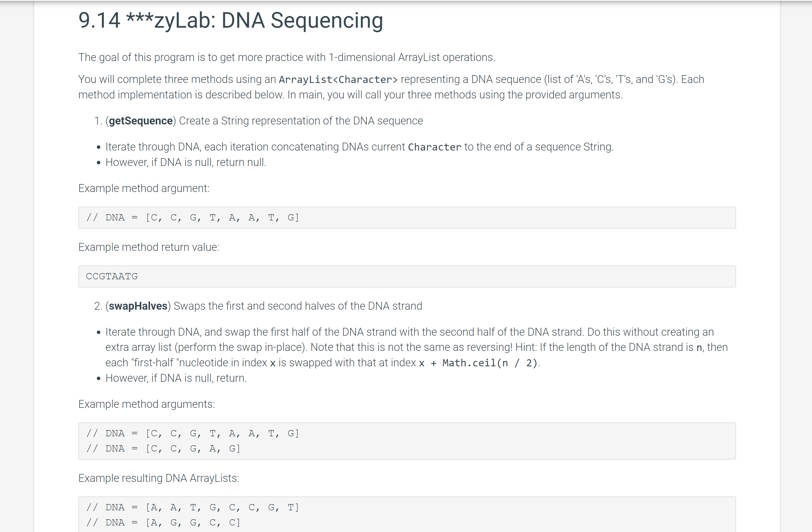This screenshot has width=812, height=532.
Task: Click the ArrayList<Character> code text
Action: 338,79
